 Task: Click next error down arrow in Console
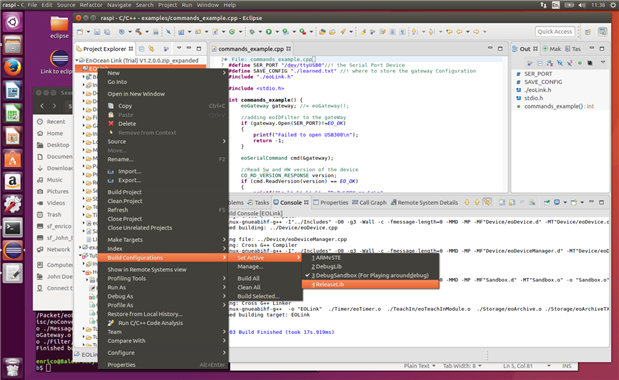pyautogui.click(x=467, y=202)
